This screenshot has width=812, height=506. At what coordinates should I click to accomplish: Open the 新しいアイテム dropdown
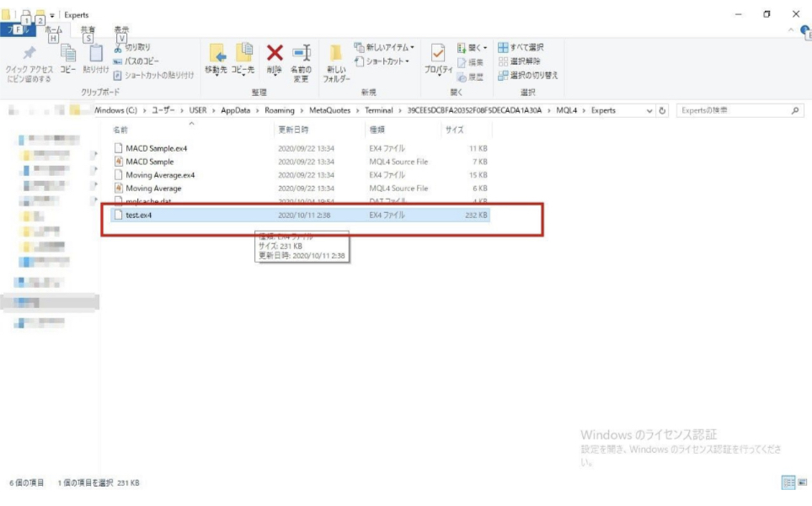[x=384, y=48]
